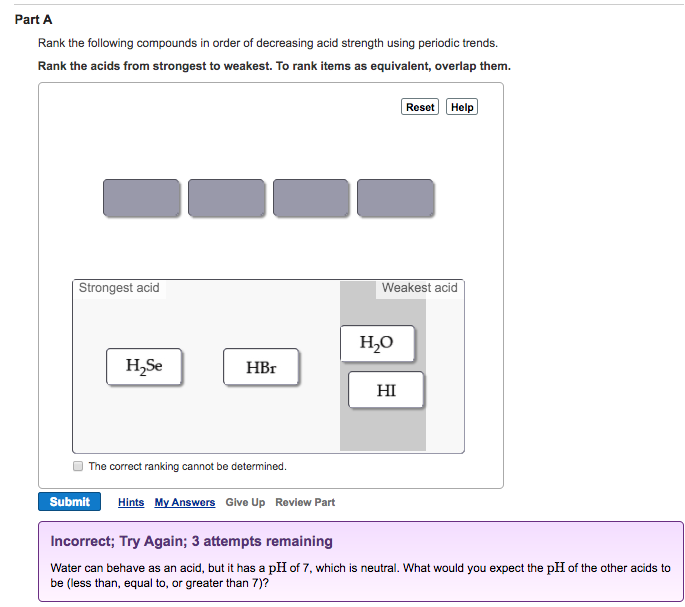Select the H2O acid tile

point(376,343)
